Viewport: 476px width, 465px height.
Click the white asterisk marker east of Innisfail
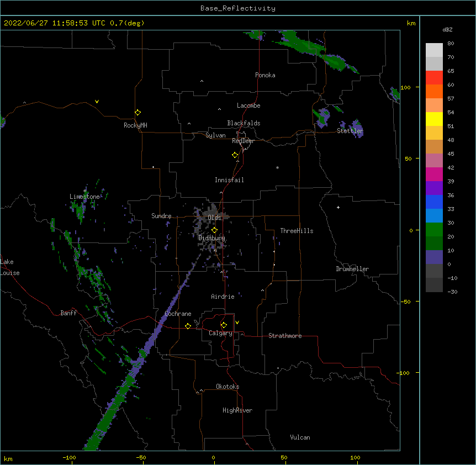pos(277,167)
